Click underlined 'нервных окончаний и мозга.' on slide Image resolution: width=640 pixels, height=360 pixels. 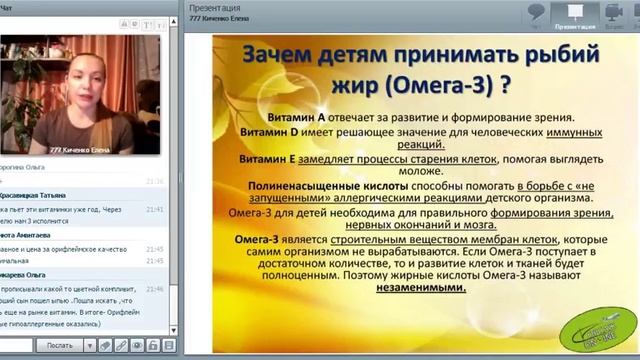pos(421,225)
